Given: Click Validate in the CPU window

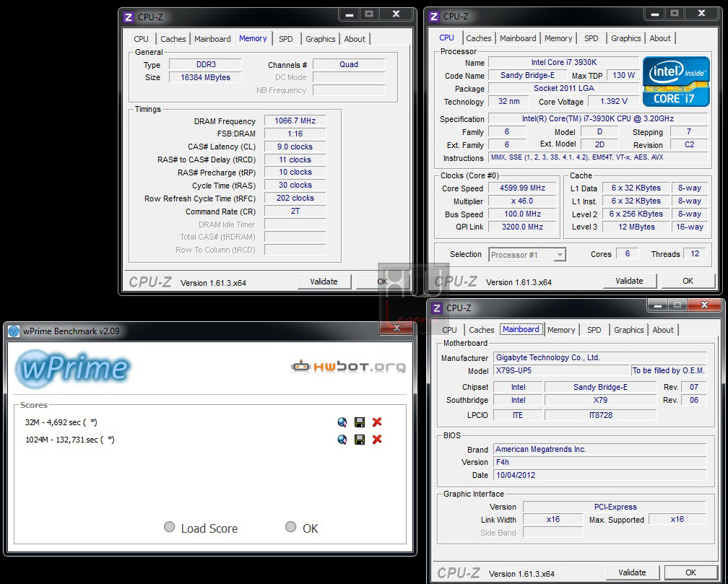Looking at the screenshot, I should [x=629, y=281].
